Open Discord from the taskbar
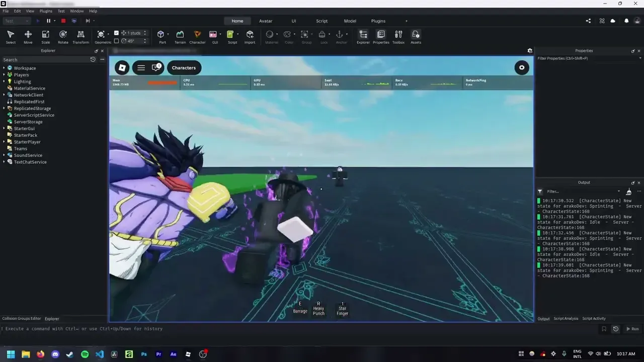Image resolution: width=644 pixels, height=362 pixels. (55, 354)
